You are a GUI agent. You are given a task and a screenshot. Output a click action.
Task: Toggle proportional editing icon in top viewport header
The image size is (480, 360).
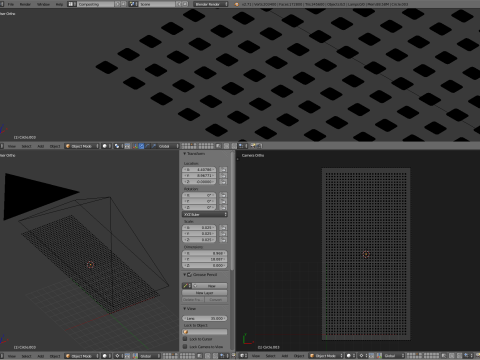pos(226,146)
